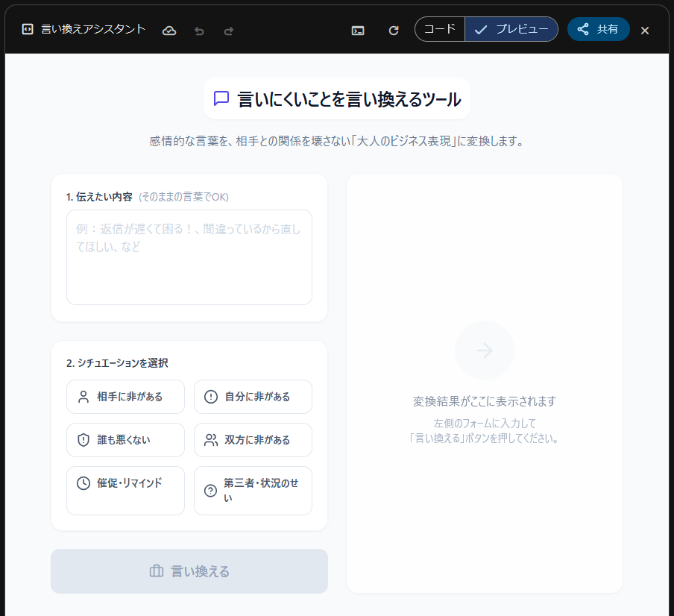Click the speech bubble icon beside the title
Viewport: 674px width, 616px height.
pyautogui.click(x=221, y=98)
